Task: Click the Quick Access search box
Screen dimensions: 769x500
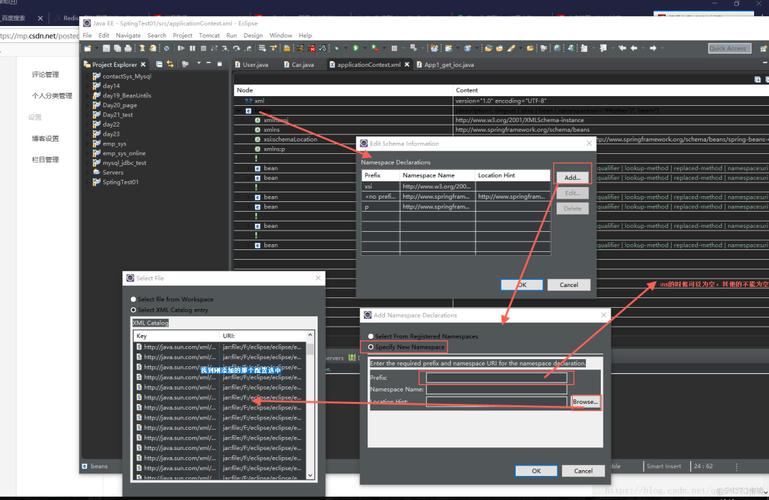Action: tap(728, 48)
